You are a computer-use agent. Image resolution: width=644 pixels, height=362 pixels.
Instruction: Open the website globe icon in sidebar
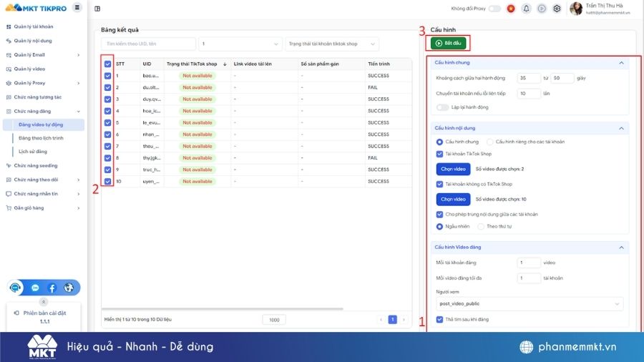click(x=69, y=288)
